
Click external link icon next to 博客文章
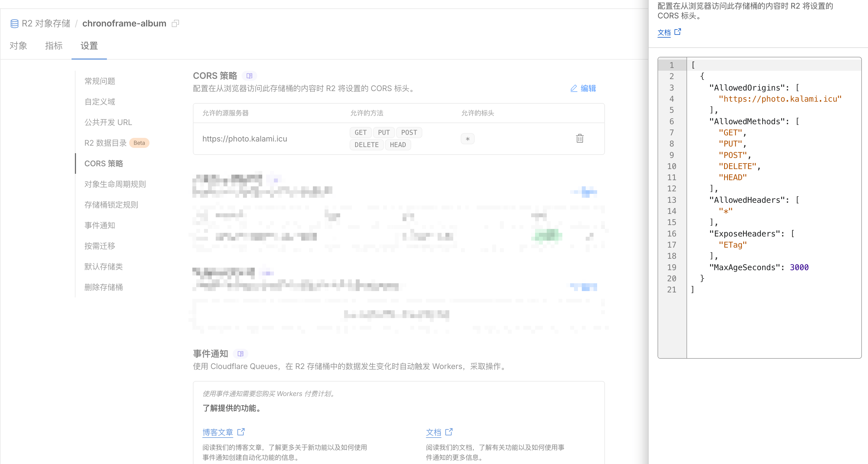click(x=241, y=432)
